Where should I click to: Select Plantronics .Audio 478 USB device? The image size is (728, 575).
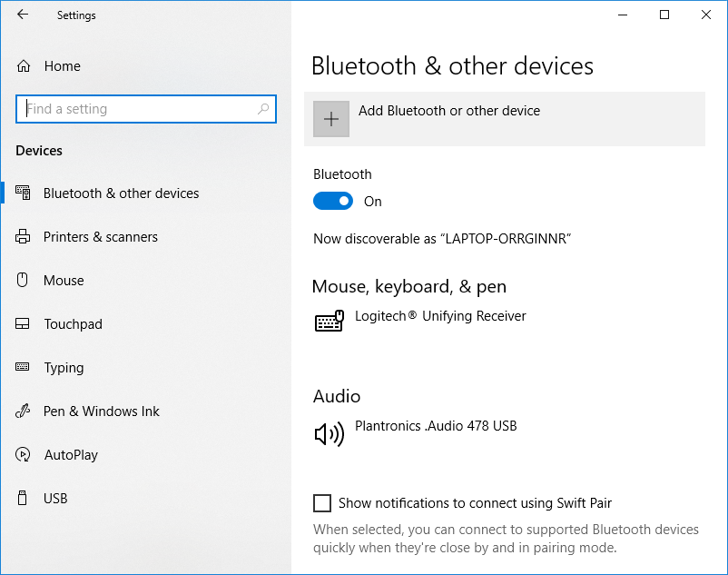tap(436, 425)
